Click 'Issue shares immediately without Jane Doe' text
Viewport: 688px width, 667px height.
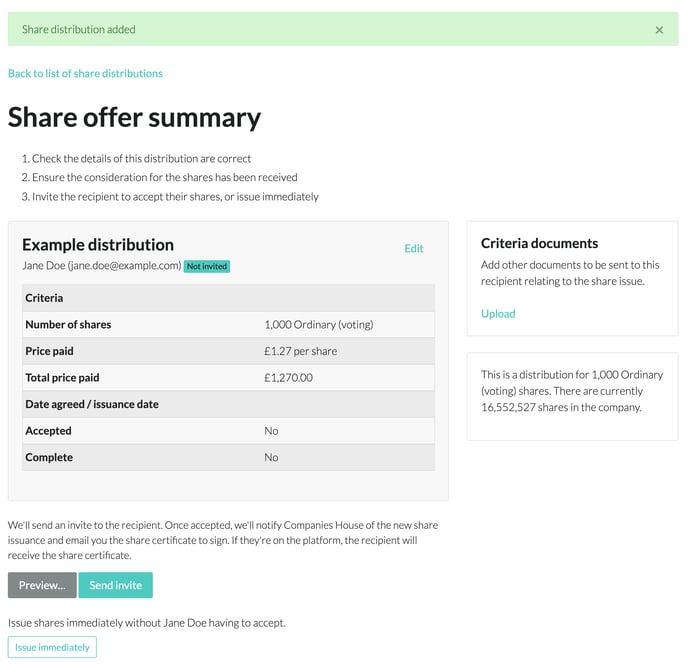(147, 623)
